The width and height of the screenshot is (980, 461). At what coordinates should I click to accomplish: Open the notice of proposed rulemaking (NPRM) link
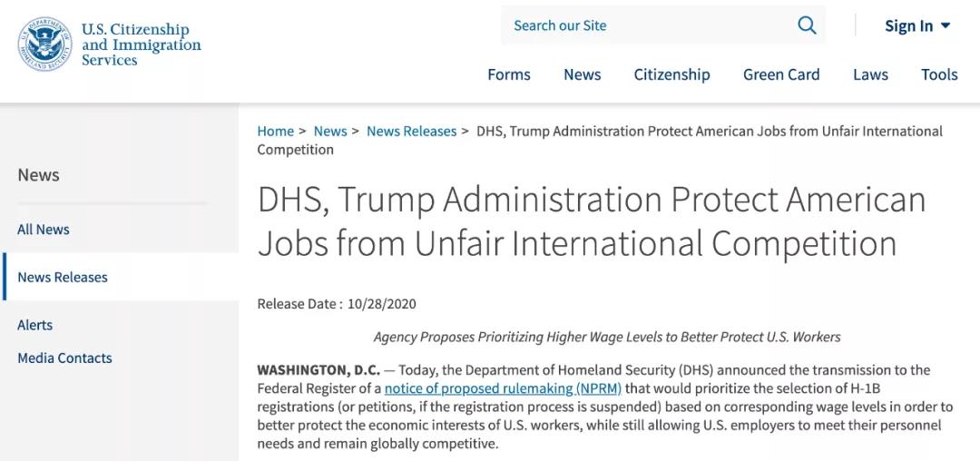[x=503, y=388]
